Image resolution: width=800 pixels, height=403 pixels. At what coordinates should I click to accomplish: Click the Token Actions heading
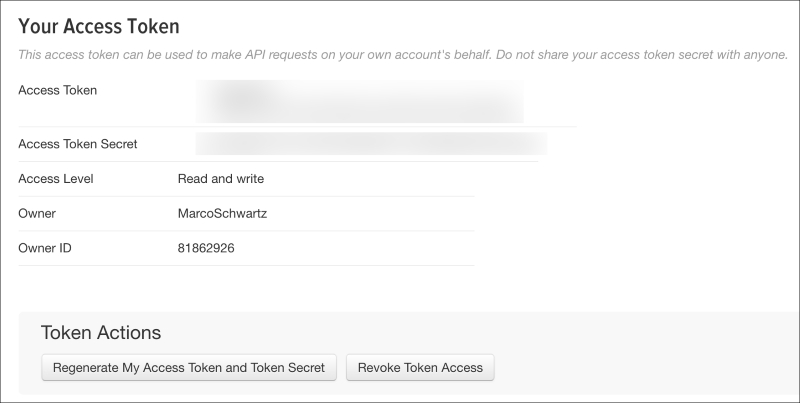point(101,333)
